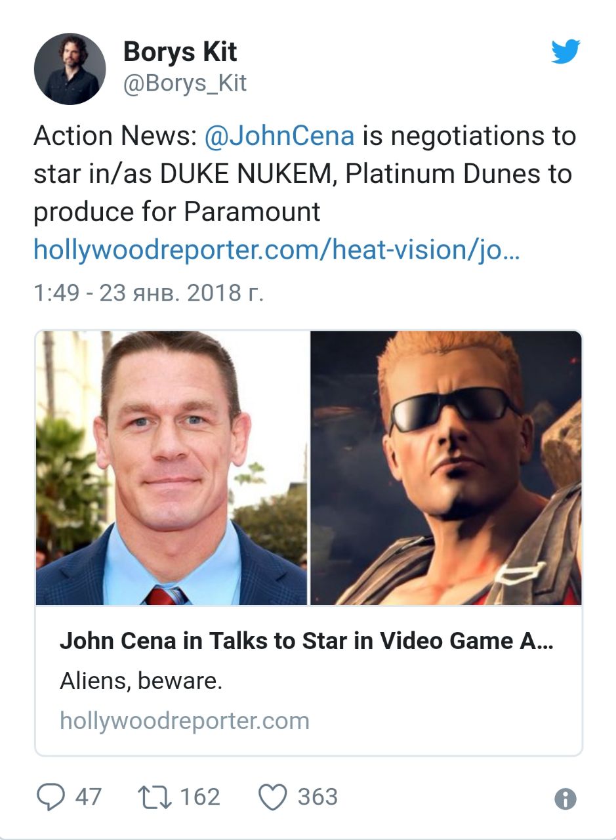Open the @JohnCena mention

coord(279,136)
